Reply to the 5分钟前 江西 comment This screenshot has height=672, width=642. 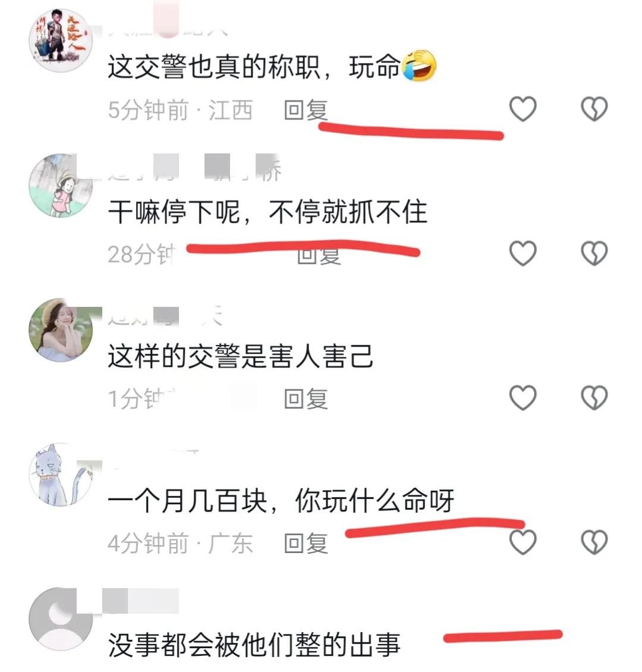tap(306, 109)
